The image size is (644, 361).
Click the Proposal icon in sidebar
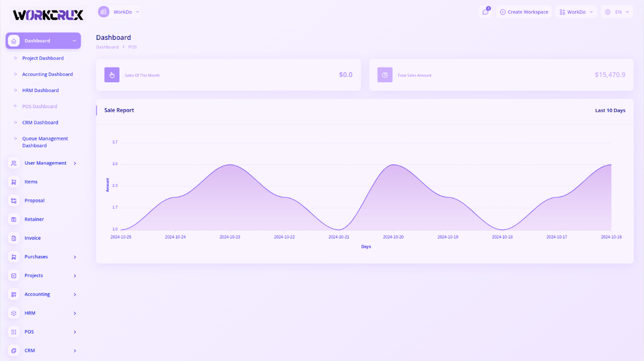(13, 201)
